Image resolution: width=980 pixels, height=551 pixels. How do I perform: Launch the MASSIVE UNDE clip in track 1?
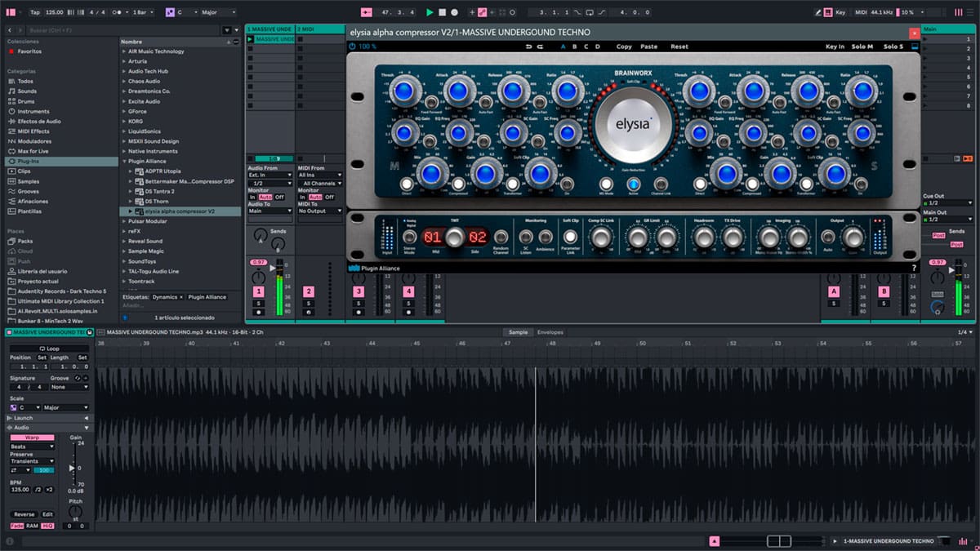point(250,39)
